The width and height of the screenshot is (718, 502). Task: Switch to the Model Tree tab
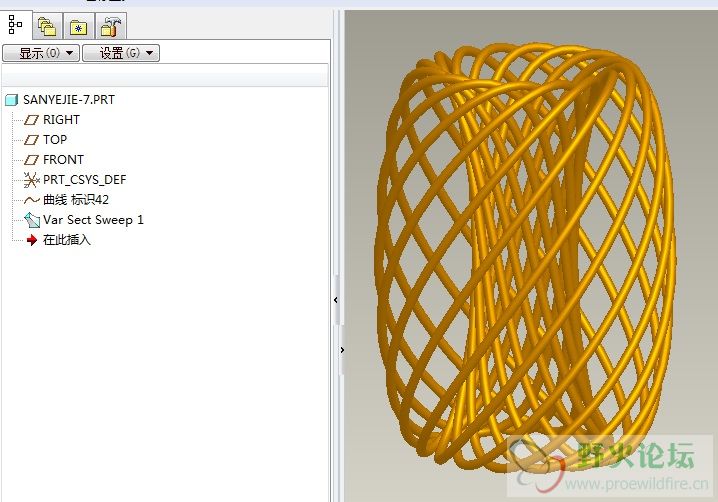click(16, 25)
